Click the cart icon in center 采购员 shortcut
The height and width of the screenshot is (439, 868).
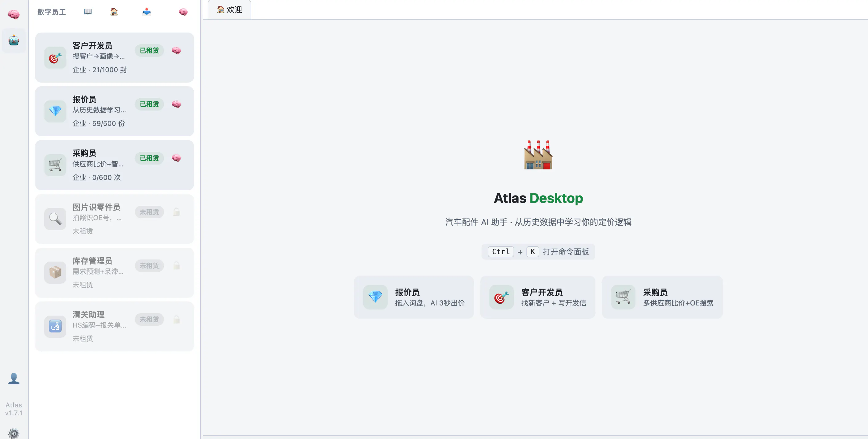click(x=623, y=297)
